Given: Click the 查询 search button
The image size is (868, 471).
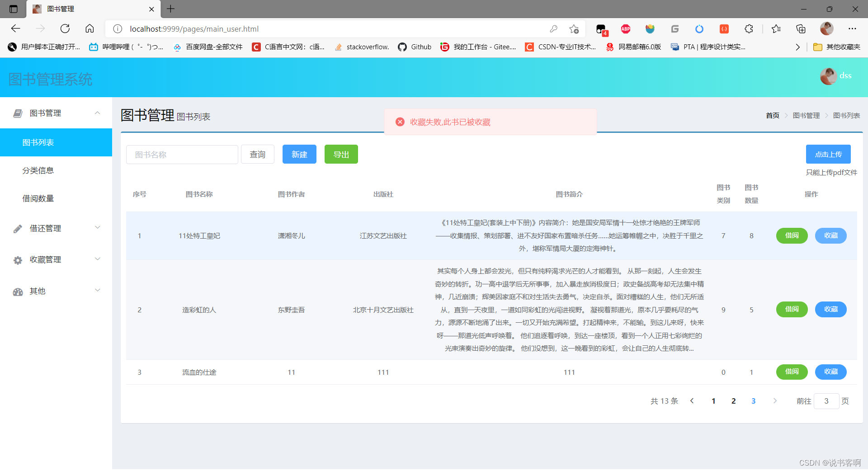Looking at the screenshot, I should (258, 155).
